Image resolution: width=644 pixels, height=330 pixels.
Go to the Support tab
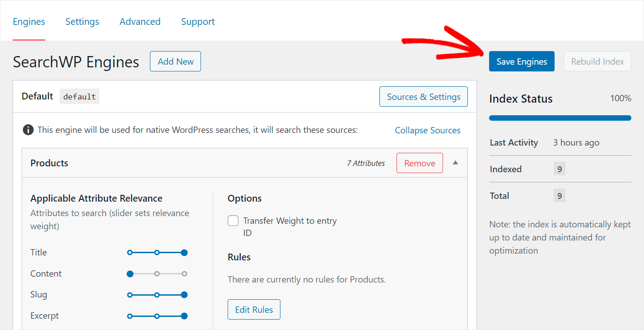click(198, 22)
